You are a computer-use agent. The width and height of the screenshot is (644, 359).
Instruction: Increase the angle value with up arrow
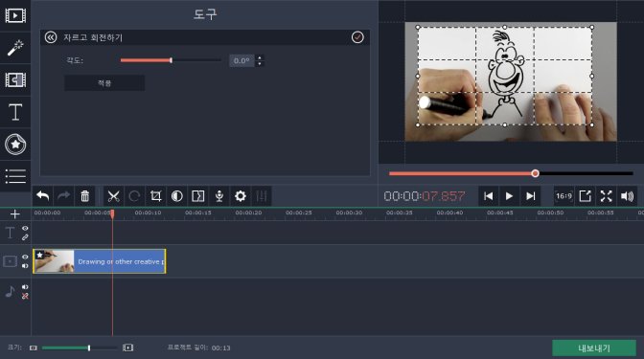click(259, 57)
